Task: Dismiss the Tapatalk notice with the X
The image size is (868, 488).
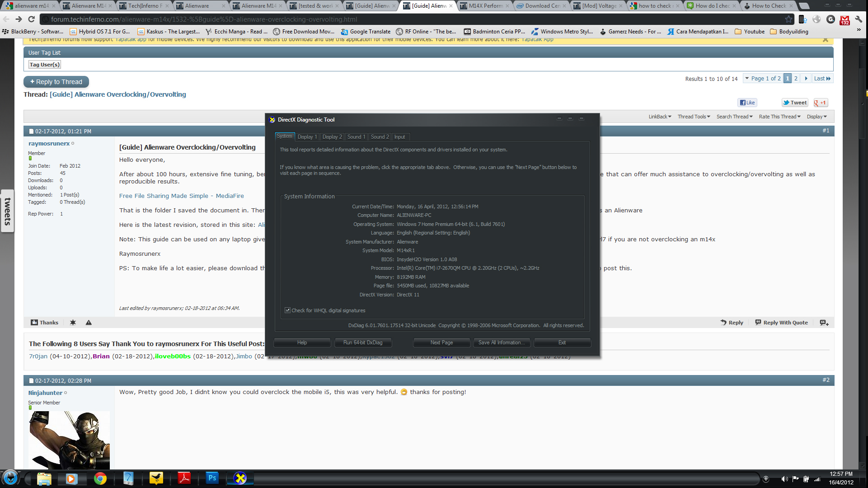Action: coord(826,40)
